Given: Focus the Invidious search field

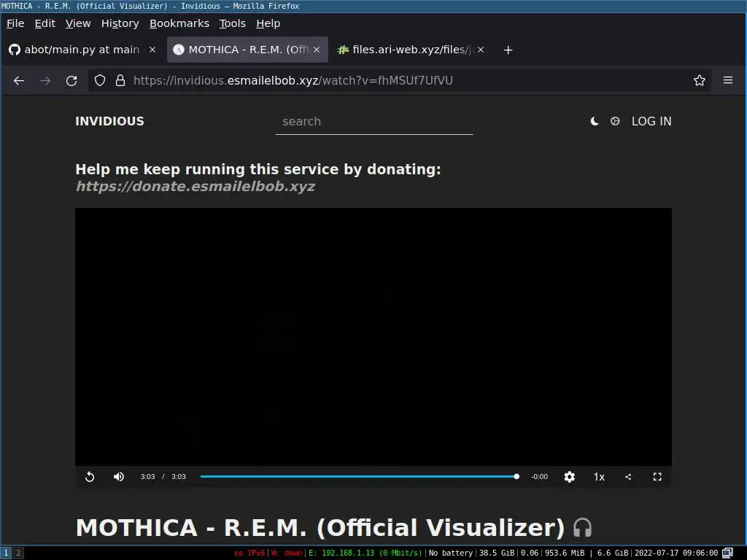Looking at the screenshot, I should (x=374, y=122).
